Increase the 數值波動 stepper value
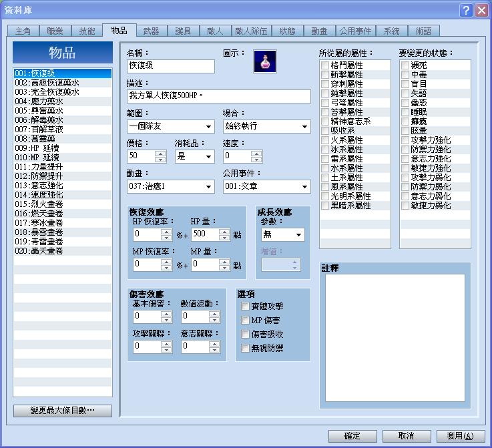492x448 pixels. point(214,314)
